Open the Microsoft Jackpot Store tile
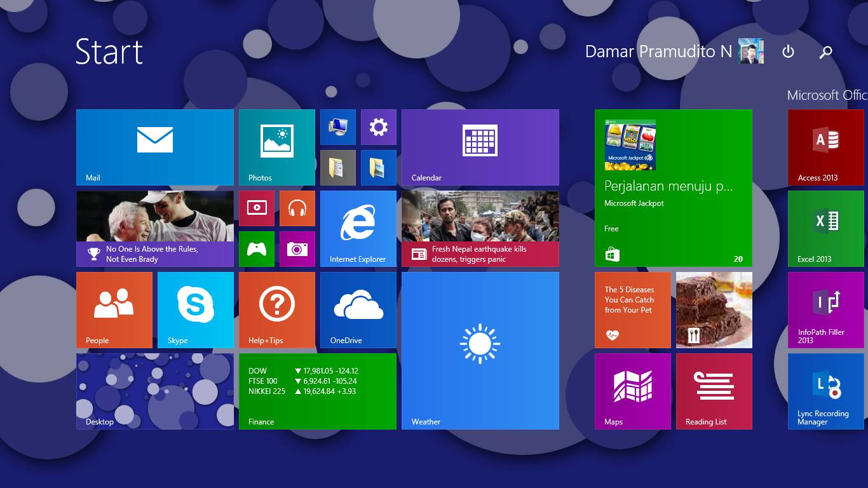 [x=674, y=188]
